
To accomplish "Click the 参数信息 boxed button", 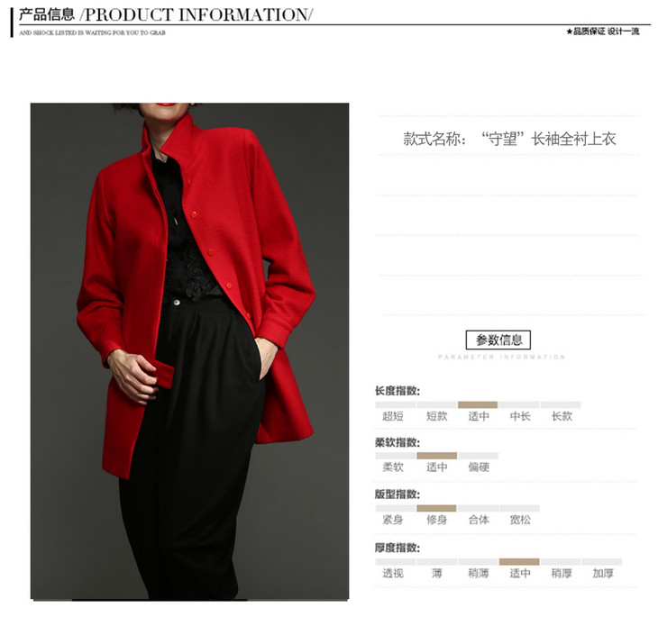I will pyautogui.click(x=498, y=340).
